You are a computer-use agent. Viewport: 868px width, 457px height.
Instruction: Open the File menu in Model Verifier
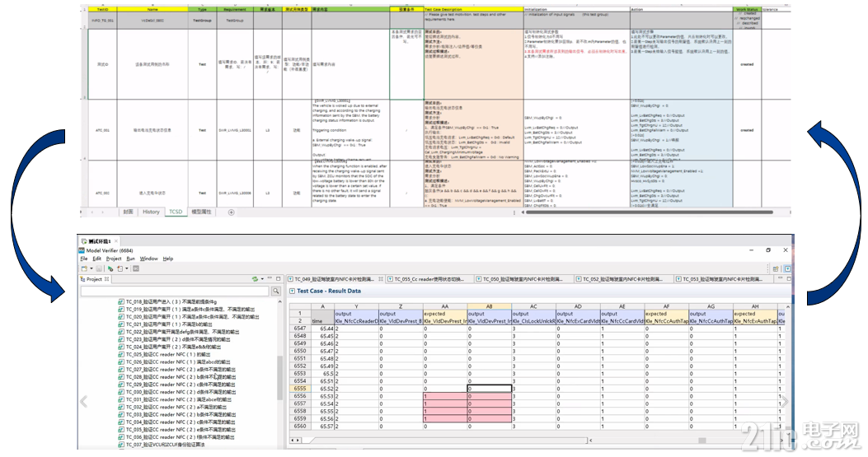pyautogui.click(x=83, y=259)
